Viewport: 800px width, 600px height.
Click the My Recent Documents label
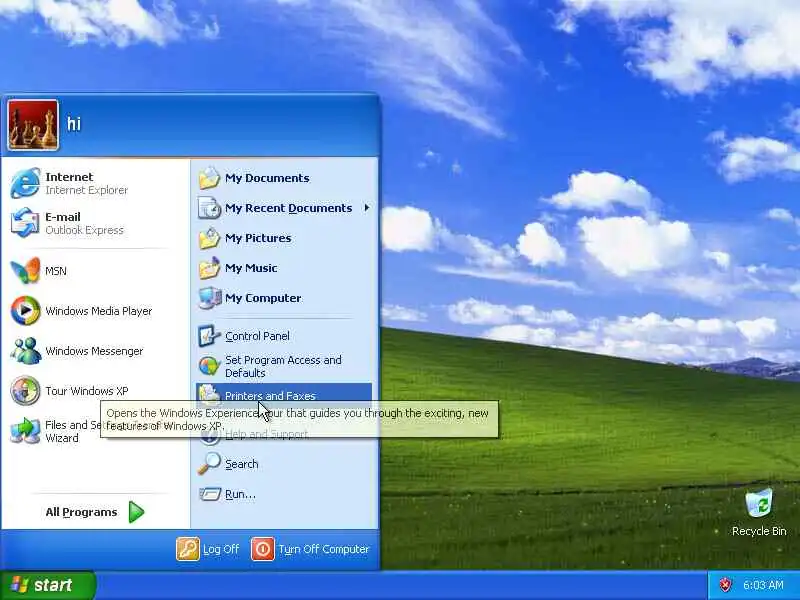[x=289, y=208]
